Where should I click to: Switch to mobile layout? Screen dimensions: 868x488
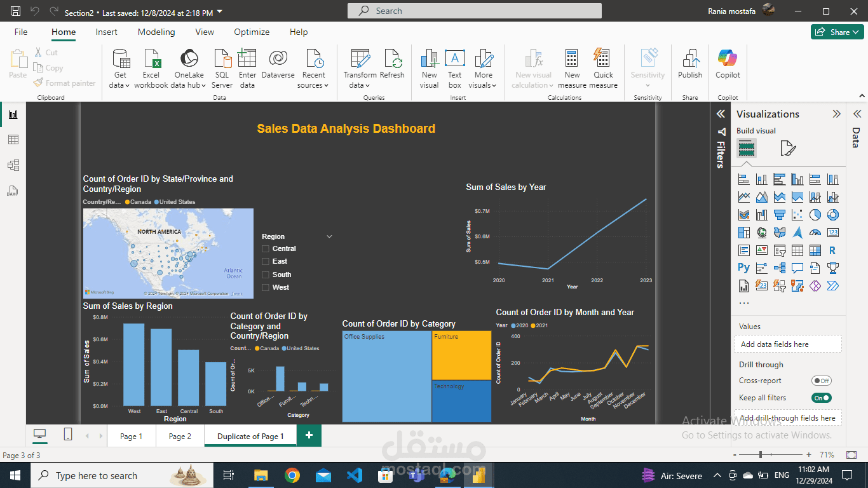(68, 434)
